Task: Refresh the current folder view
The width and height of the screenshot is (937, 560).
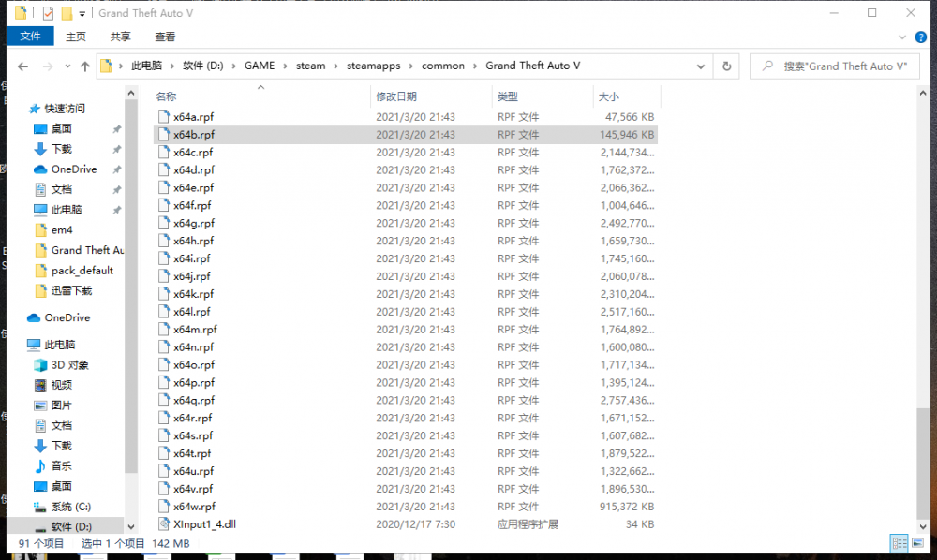Action: coord(726,66)
